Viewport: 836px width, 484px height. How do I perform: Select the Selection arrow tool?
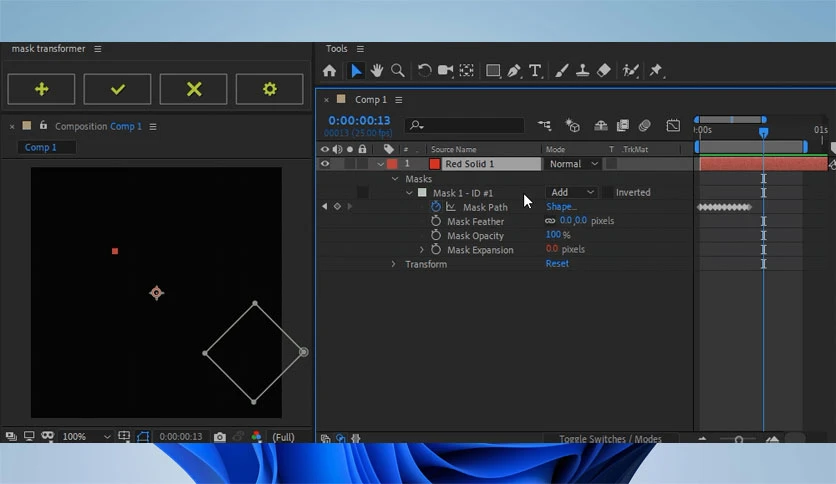pyautogui.click(x=356, y=70)
